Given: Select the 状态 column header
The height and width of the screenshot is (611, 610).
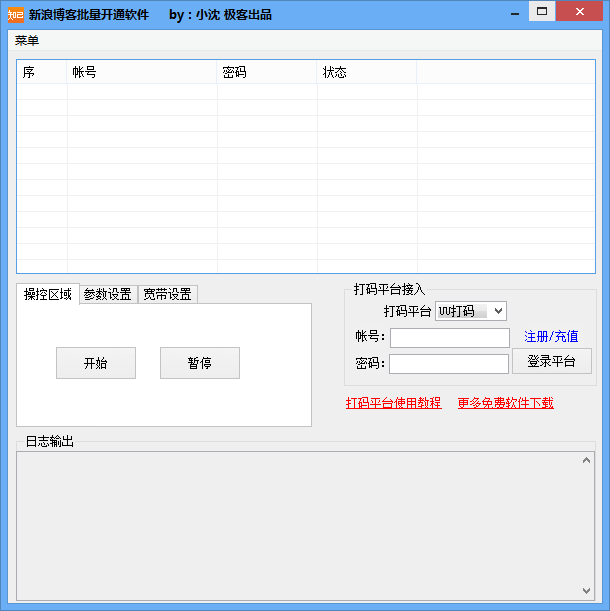Looking at the screenshot, I should (x=366, y=73).
